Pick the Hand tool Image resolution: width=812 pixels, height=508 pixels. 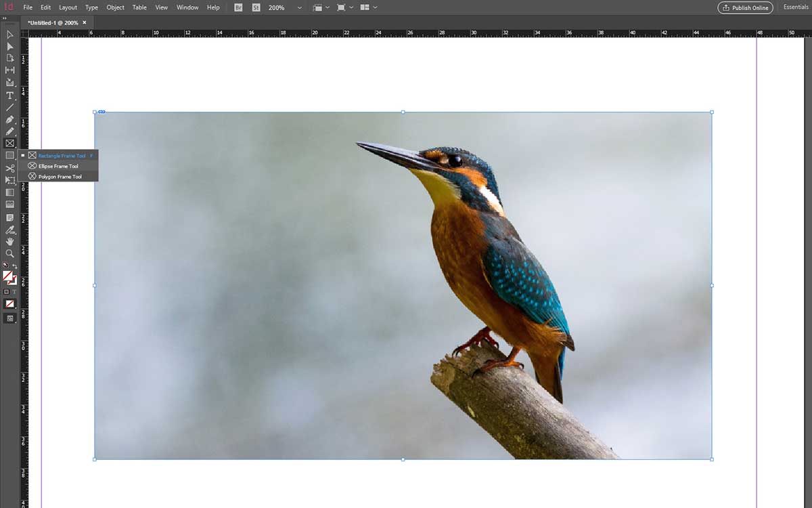[9, 241]
